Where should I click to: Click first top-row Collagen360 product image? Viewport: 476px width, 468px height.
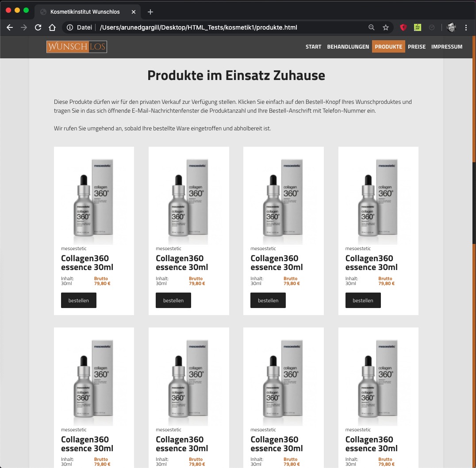tap(94, 201)
